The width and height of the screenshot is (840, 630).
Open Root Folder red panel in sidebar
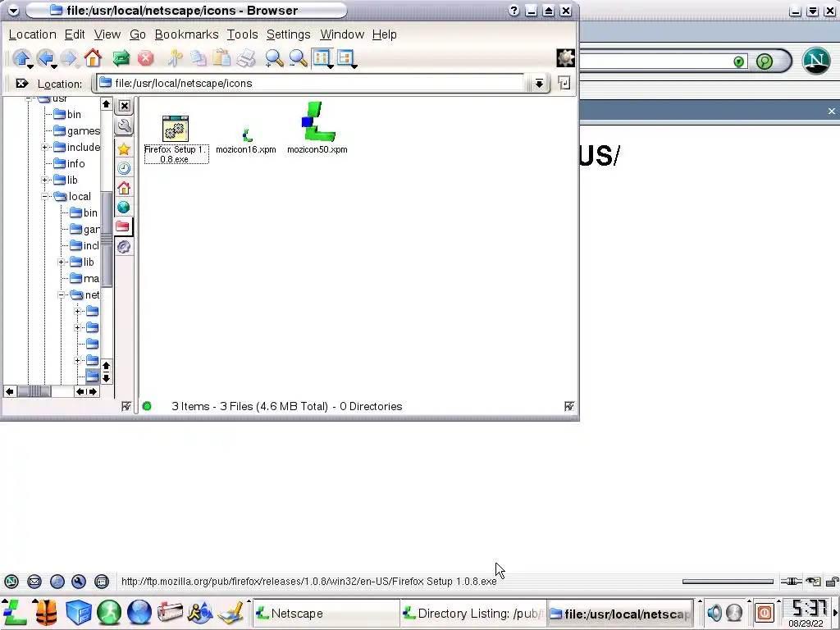pyautogui.click(x=123, y=226)
